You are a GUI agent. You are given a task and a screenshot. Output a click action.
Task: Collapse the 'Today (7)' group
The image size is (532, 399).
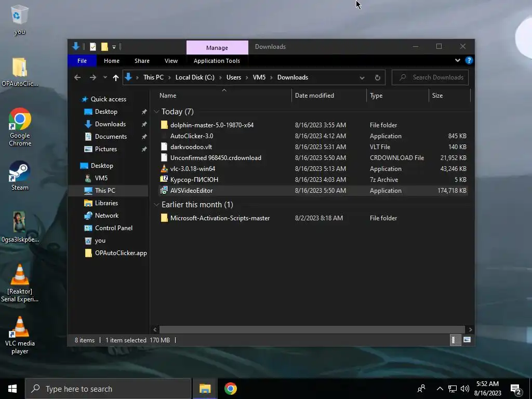[x=156, y=112]
